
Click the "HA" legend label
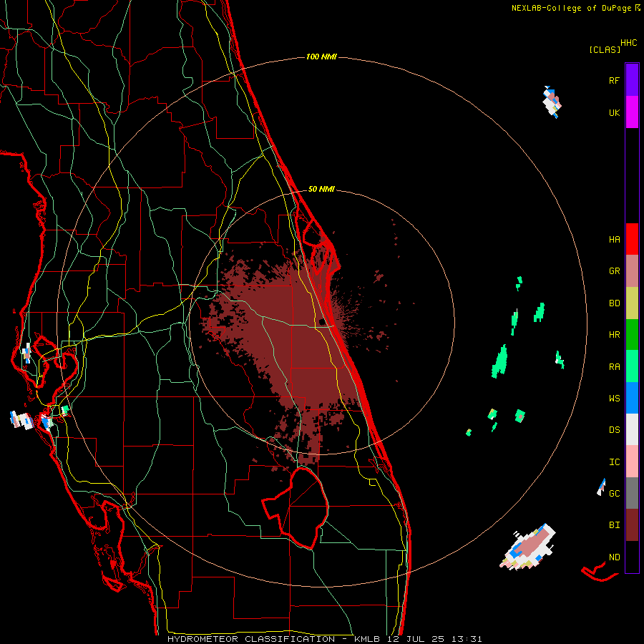coord(614,240)
